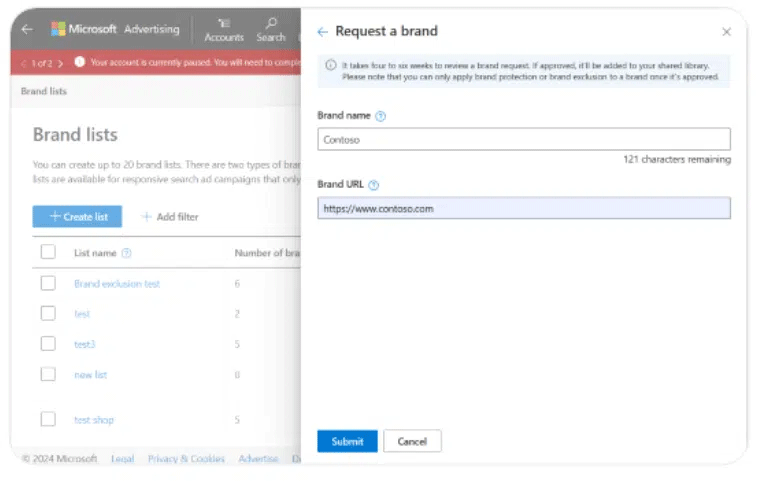Open the Brand URL help tooltip icon
The image size is (770, 481).
pyautogui.click(x=374, y=185)
